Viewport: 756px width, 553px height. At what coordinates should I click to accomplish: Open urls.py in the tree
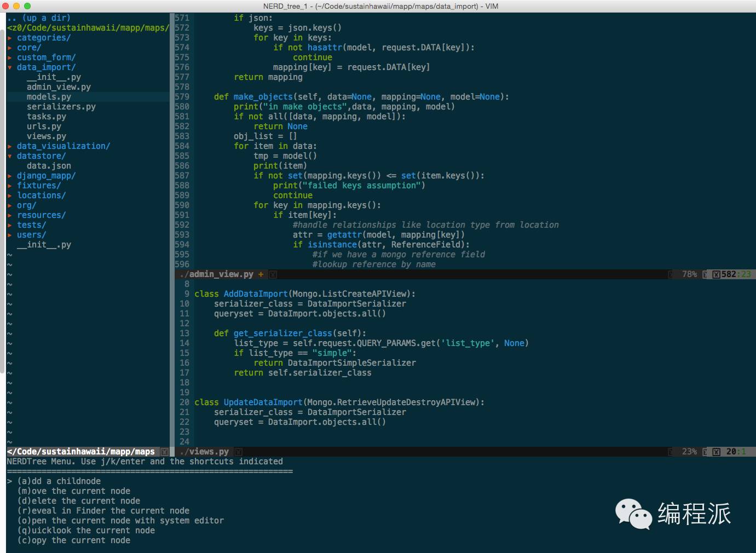pyautogui.click(x=44, y=126)
